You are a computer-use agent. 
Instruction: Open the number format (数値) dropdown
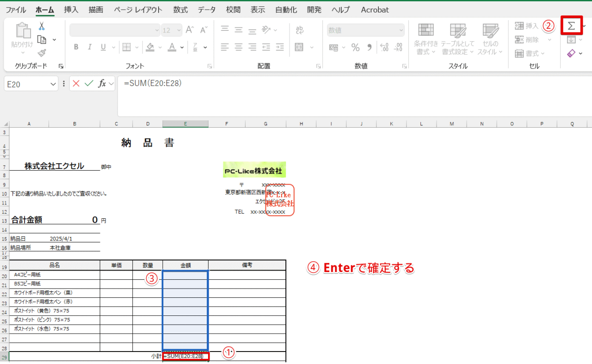click(401, 30)
